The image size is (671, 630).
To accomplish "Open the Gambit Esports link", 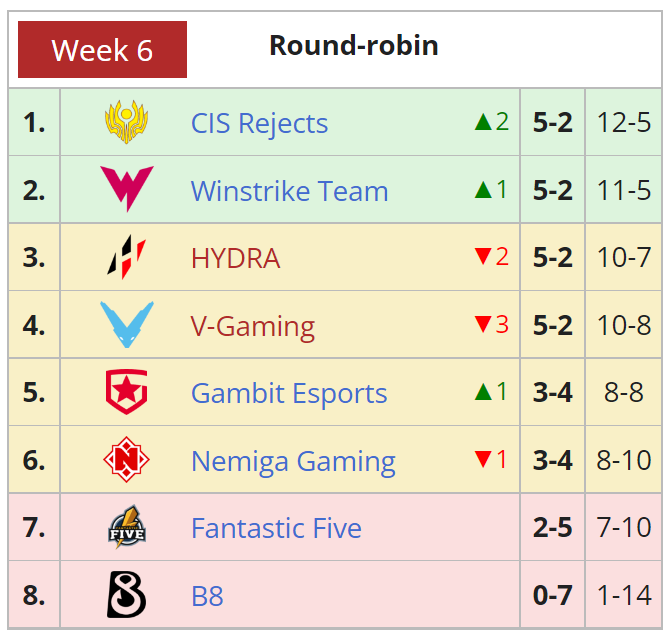I will [289, 394].
